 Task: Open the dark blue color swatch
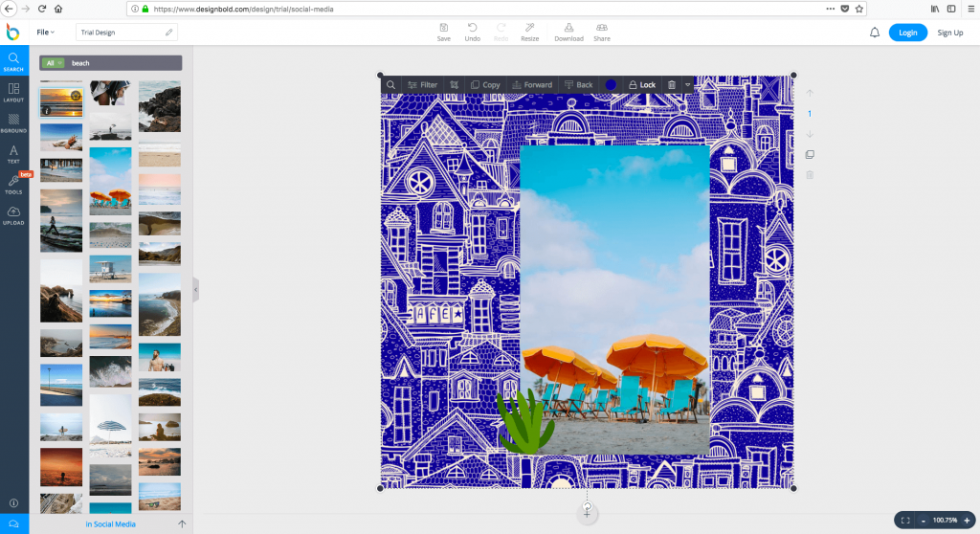point(611,85)
